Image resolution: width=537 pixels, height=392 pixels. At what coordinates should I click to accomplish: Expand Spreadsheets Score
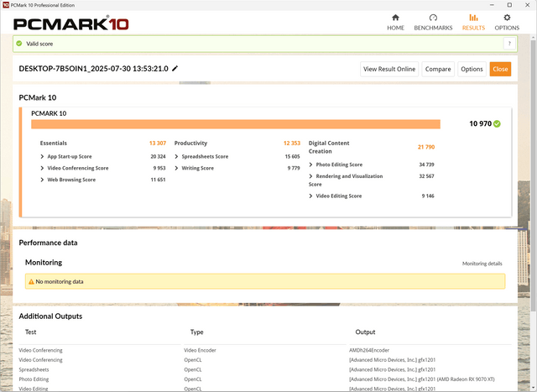pos(176,157)
